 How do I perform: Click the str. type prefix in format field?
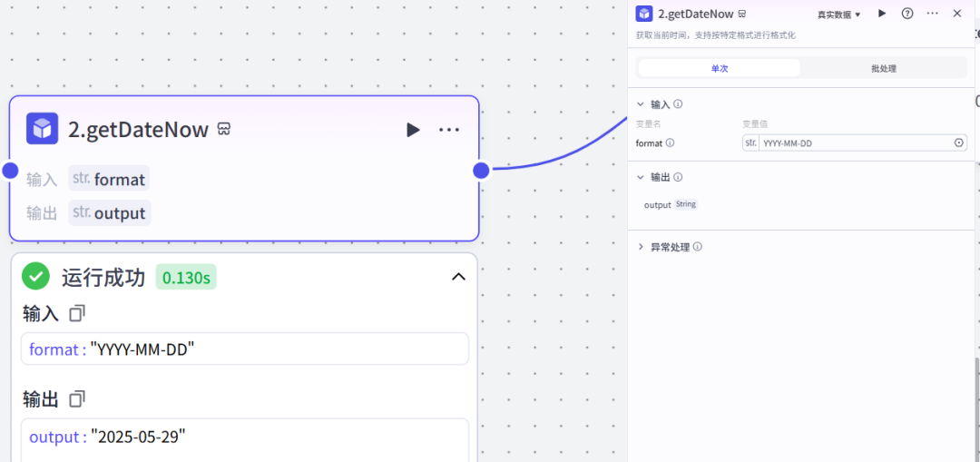click(750, 143)
